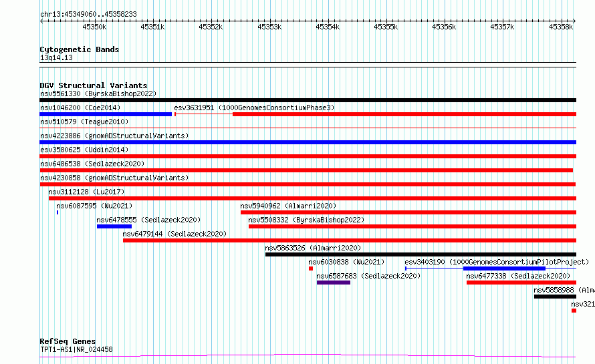Click the nsv6477338 (Sedlazeck2020) label
595x364 pixels.
click(x=518, y=276)
